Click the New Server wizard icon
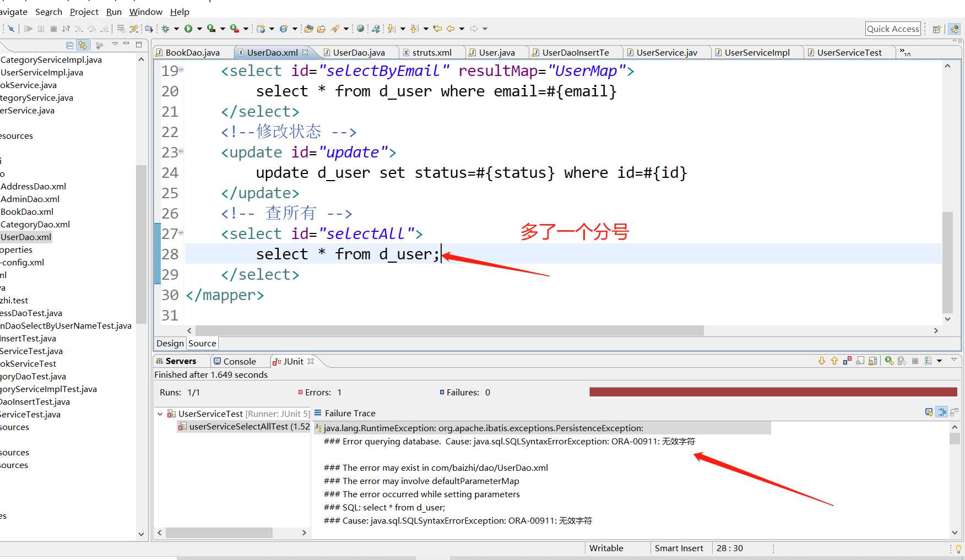 [x=261, y=29]
